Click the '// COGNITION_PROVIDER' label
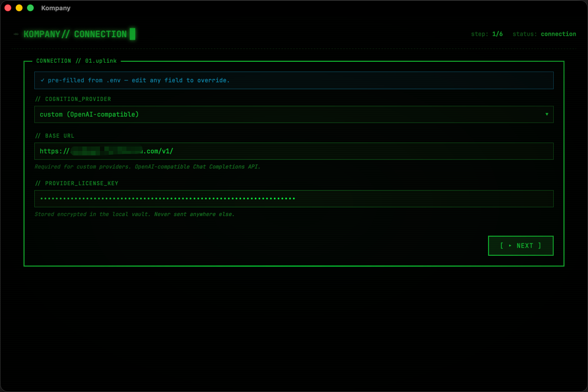Screen dimensions: 588x392 pyautogui.click(x=73, y=99)
